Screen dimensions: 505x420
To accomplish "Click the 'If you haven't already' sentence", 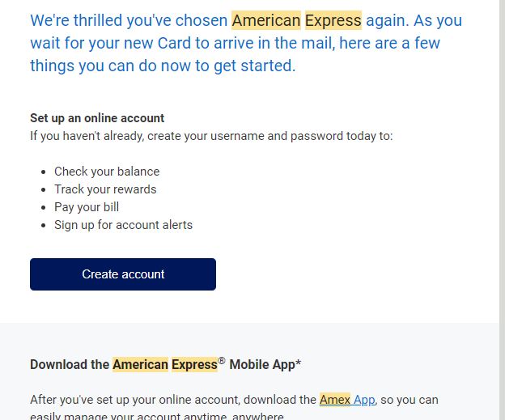I will click(211, 136).
